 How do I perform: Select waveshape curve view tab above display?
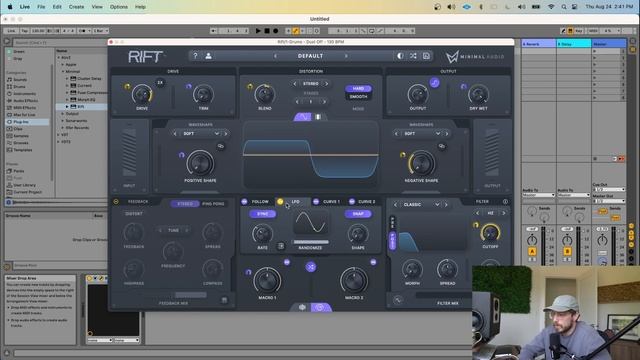pyautogui.click(x=302, y=117)
